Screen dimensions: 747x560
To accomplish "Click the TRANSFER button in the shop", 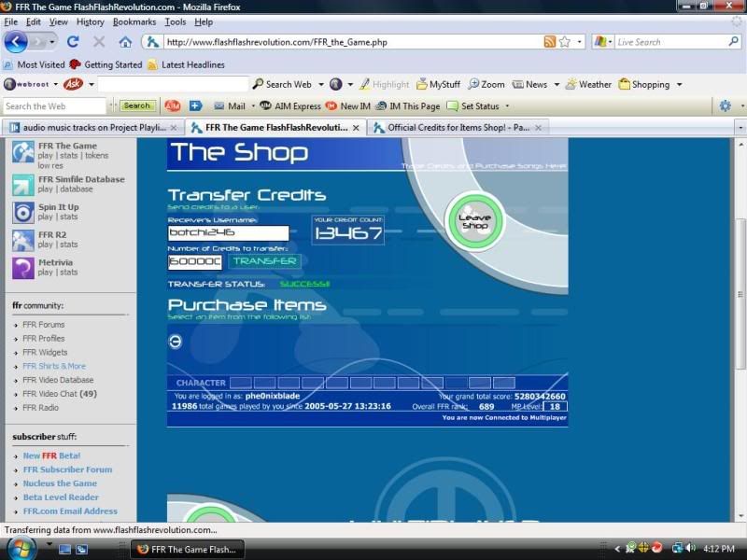I will 264,262.
